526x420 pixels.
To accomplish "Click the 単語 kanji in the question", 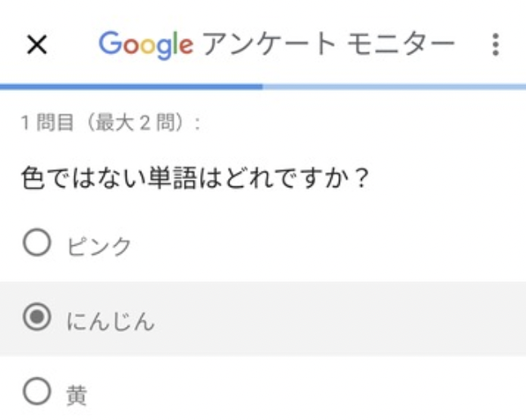I will click(172, 178).
